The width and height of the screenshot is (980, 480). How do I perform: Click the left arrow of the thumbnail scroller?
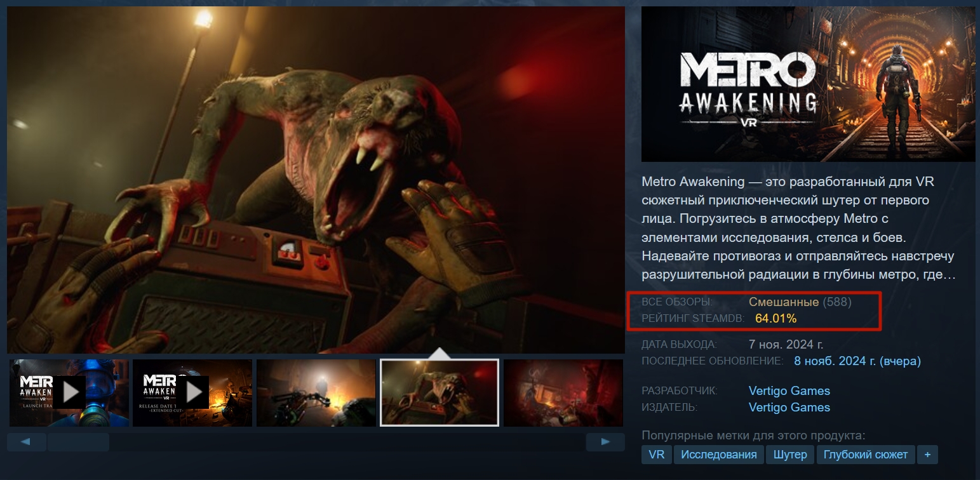[x=26, y=442]
